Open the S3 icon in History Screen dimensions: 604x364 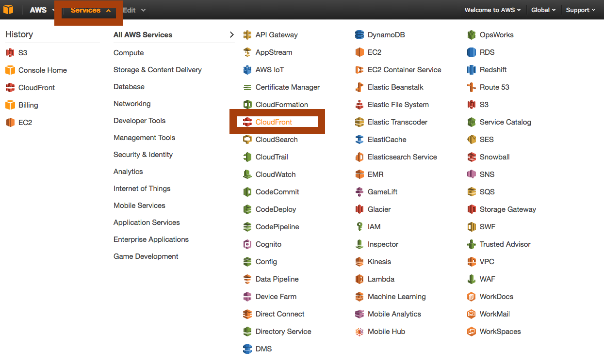(x=10, y=53)
